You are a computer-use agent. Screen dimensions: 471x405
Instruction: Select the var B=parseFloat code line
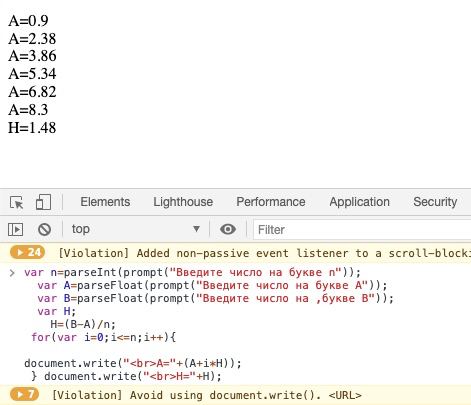coord(215,298)
